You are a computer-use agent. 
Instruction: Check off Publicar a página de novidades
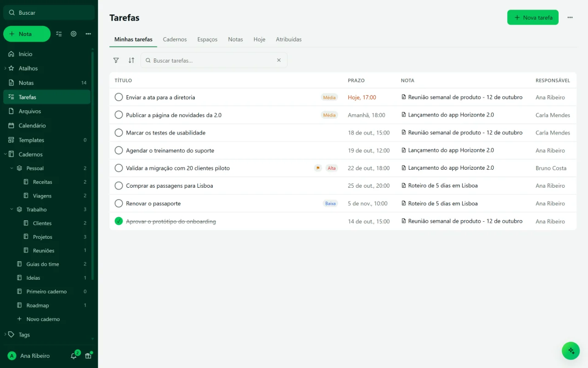(x=119, y=115)
